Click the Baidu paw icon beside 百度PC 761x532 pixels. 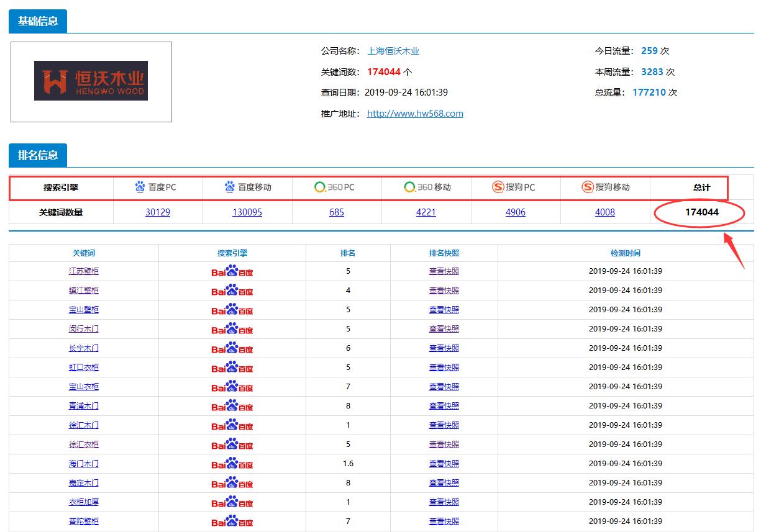point(140,187)
